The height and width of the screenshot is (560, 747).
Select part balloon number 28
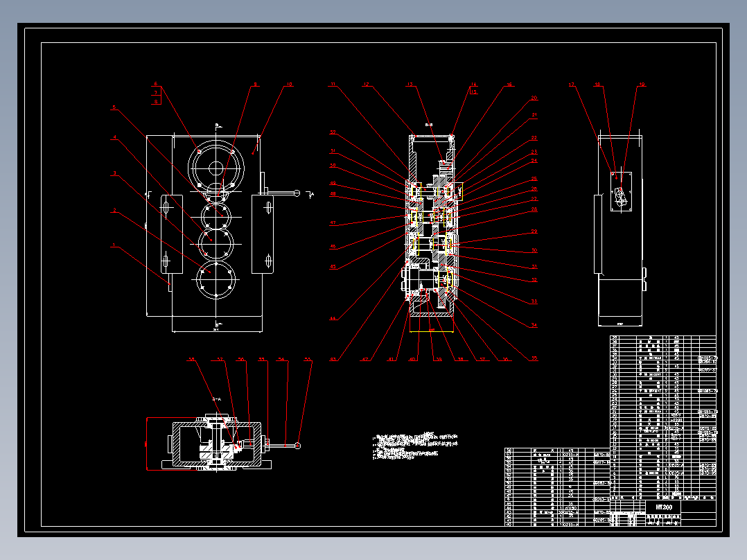coord(534,209)
